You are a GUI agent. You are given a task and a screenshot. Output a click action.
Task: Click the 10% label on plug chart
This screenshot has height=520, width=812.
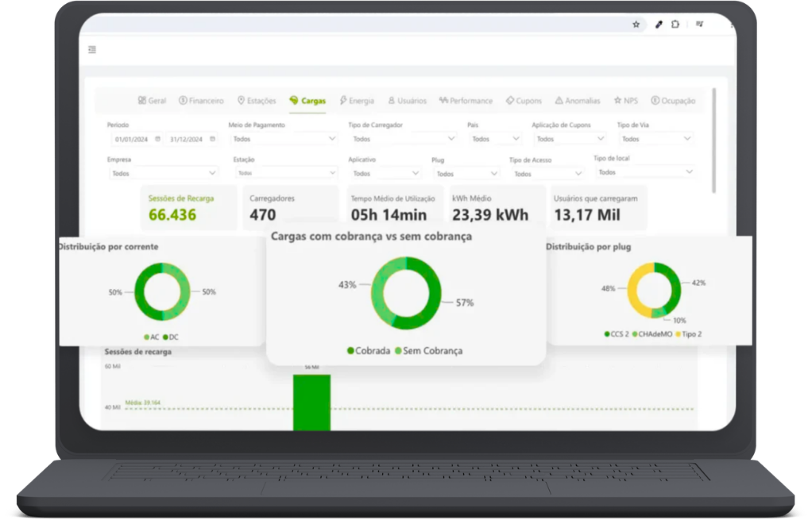(x=679, y=321)
